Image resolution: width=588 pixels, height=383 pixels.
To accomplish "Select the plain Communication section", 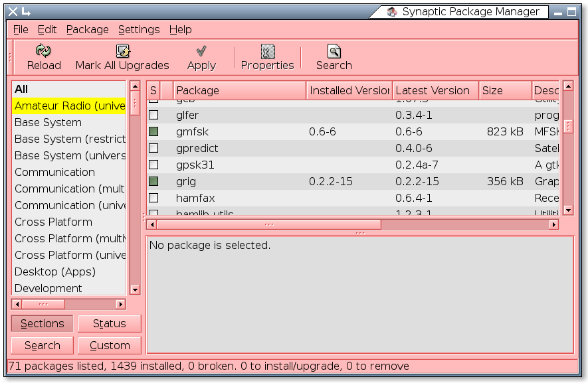I will point(69,172).
